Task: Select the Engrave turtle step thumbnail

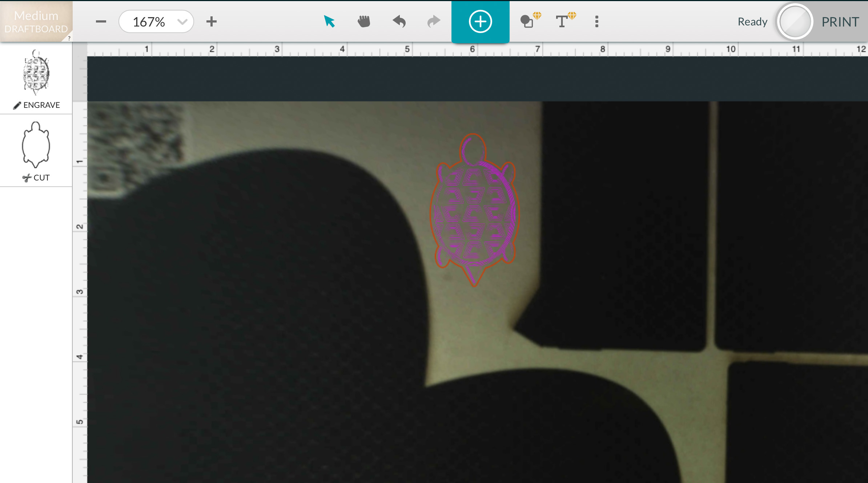Action: click(36, 72)
